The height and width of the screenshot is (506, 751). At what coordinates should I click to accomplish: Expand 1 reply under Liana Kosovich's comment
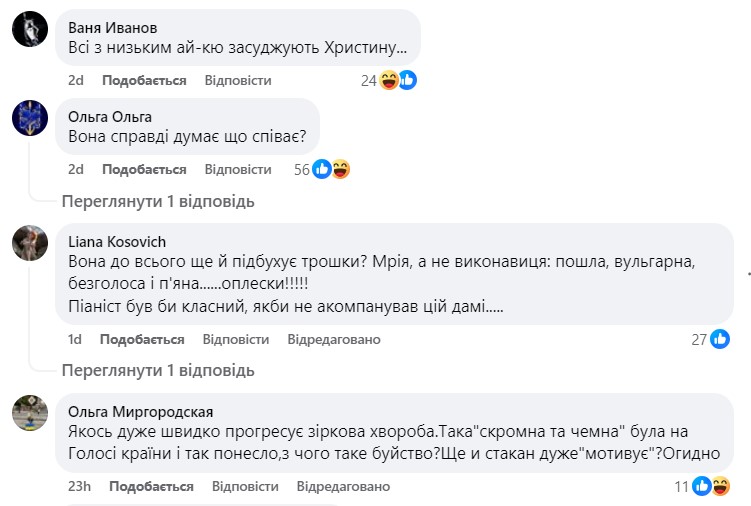point(158,371)
